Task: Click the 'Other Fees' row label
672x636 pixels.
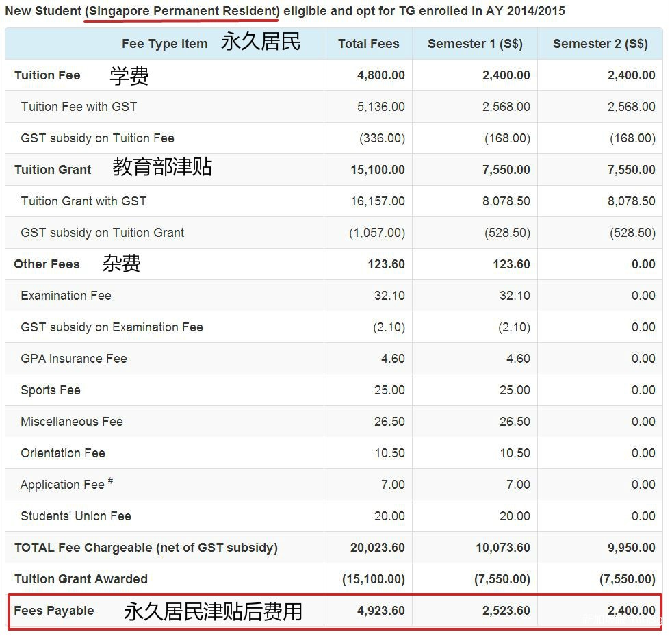Action: pos(47,264)
